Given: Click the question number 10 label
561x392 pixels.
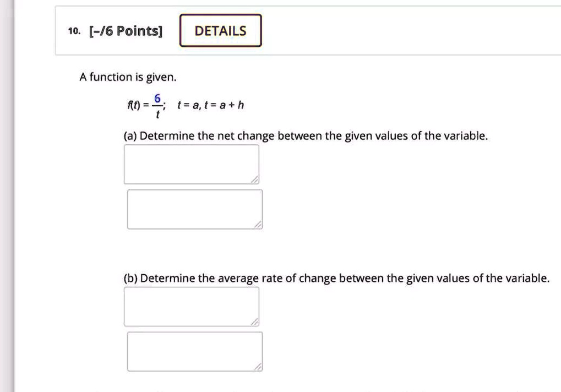Looking at the screenshot, I should click(74, 31).
